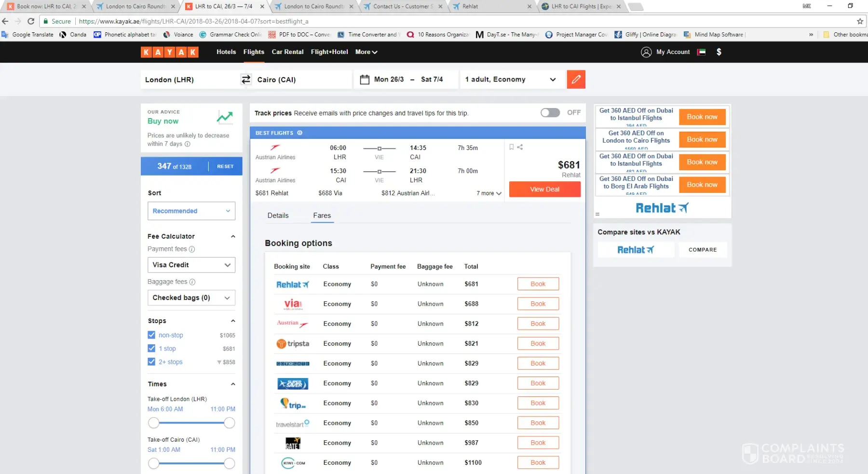Click Book now for London to Cairo Flights ad

[x=702, y=140]
